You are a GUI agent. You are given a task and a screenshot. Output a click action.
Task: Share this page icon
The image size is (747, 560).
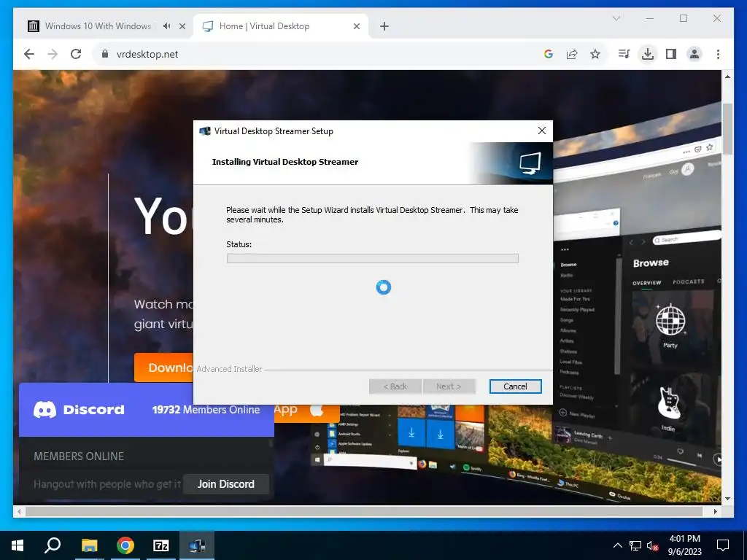coord(572,54)
